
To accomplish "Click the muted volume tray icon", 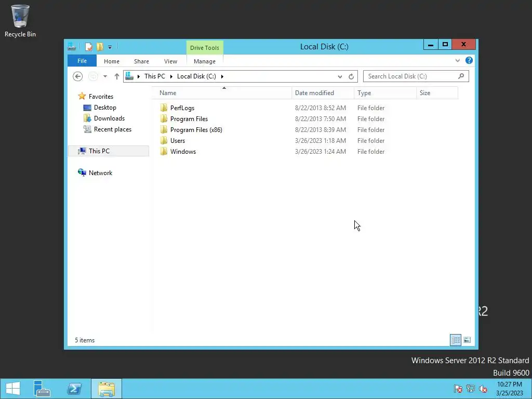I will coord(483,389).
